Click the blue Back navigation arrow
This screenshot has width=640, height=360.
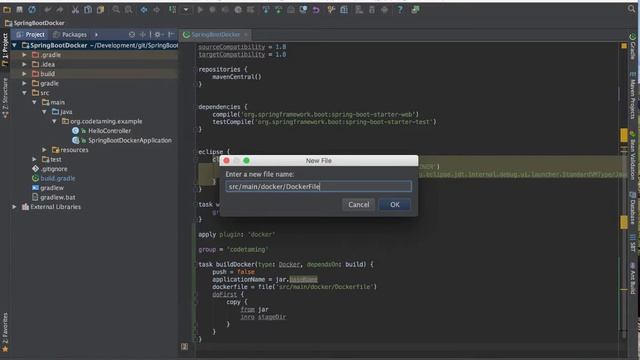(144, 9)
